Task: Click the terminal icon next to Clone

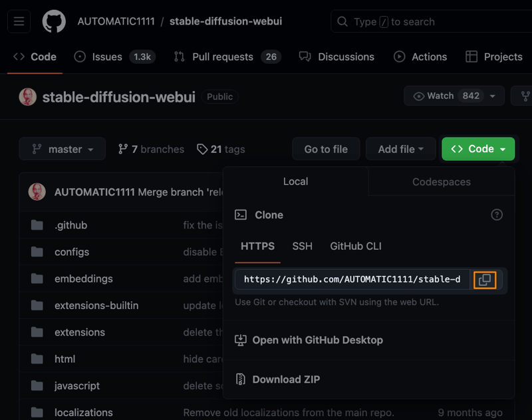Action: coord(241,215)
